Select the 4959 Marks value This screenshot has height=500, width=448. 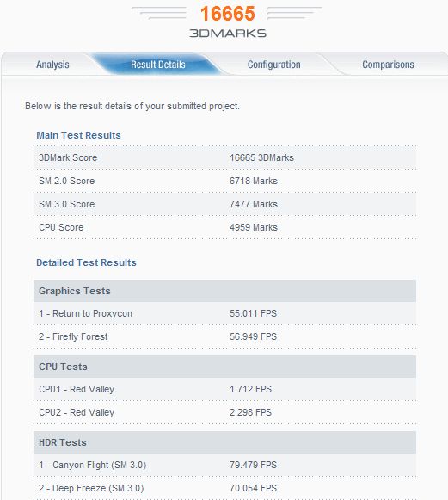pos(254,227)
